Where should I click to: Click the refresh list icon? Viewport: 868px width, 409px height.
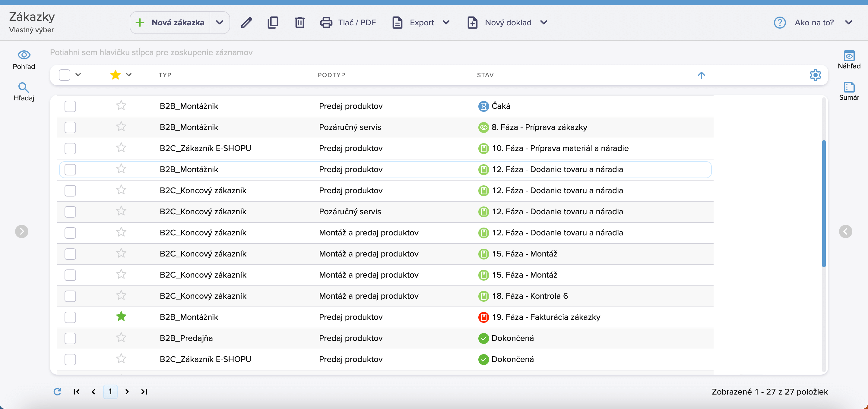pyautogui.click(x=57, y=392)
